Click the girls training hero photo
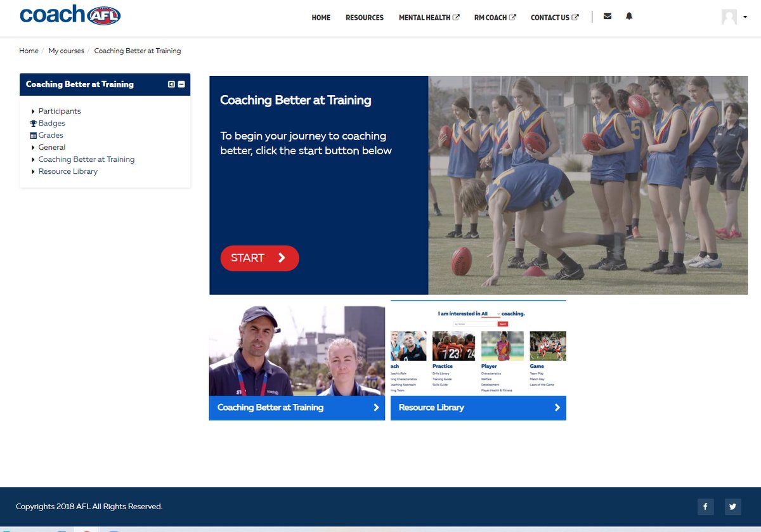Screen dimensions: 761x532 (x=588, y=185)
